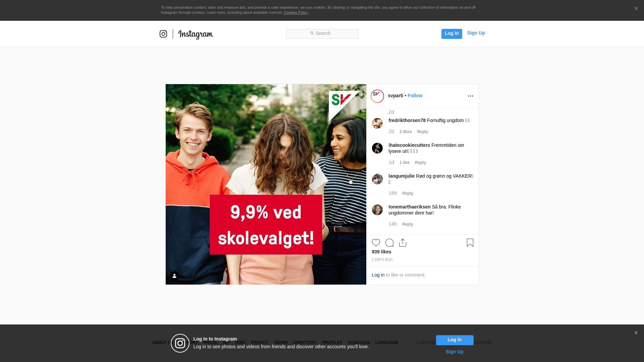Click Log in to like or comment

click(378, 275)
